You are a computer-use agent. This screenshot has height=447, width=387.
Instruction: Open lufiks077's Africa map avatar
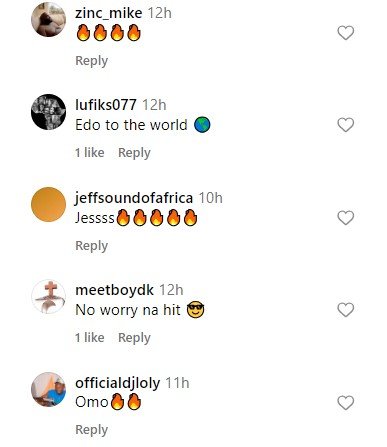point(48,112)
